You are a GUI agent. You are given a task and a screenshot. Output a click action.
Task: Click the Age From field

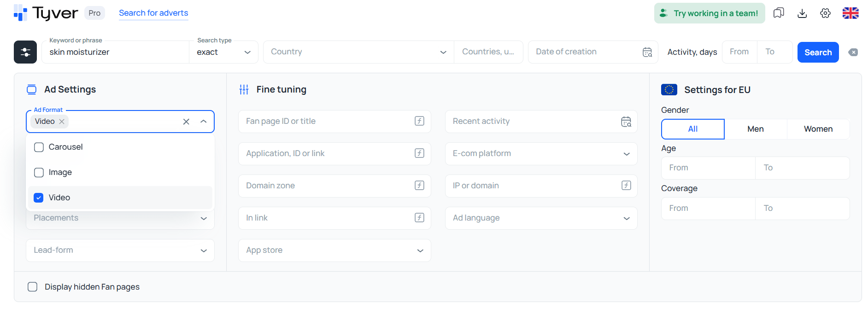708,168
